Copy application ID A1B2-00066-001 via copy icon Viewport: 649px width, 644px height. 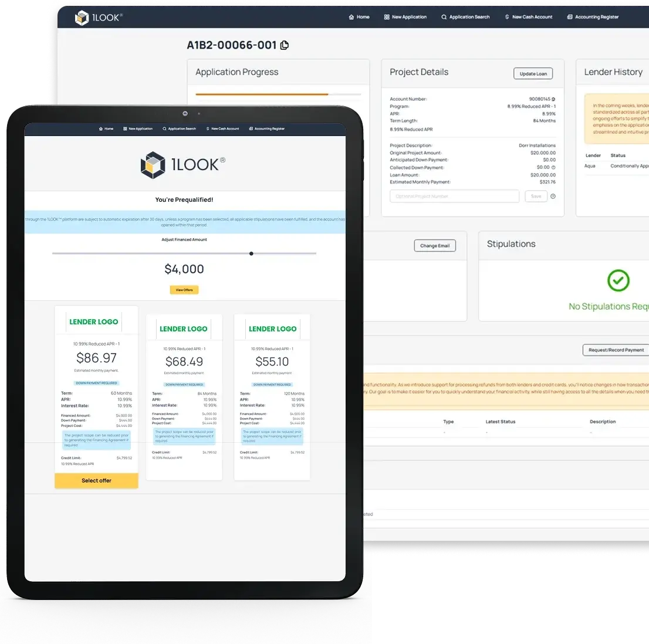(285, 45)
